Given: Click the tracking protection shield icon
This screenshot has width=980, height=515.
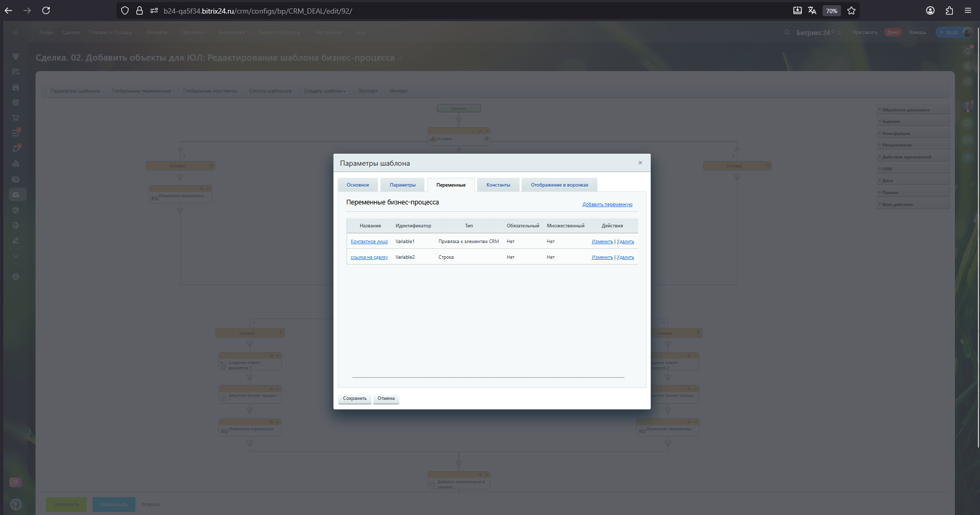Looking at the screenshot, I should [125, 10].
